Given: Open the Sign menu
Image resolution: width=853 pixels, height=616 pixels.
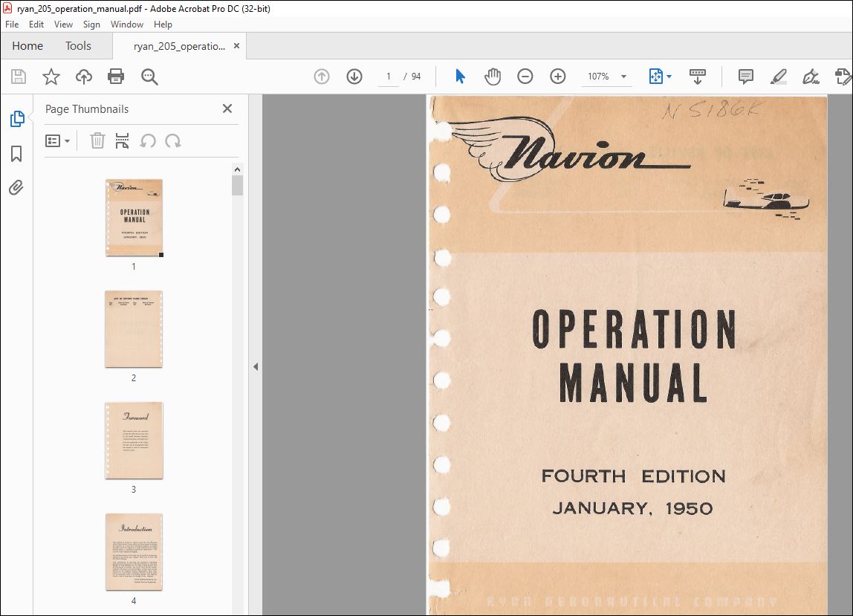Looking at the screenshot, I should pyautogui.click(x=91, y=25).
